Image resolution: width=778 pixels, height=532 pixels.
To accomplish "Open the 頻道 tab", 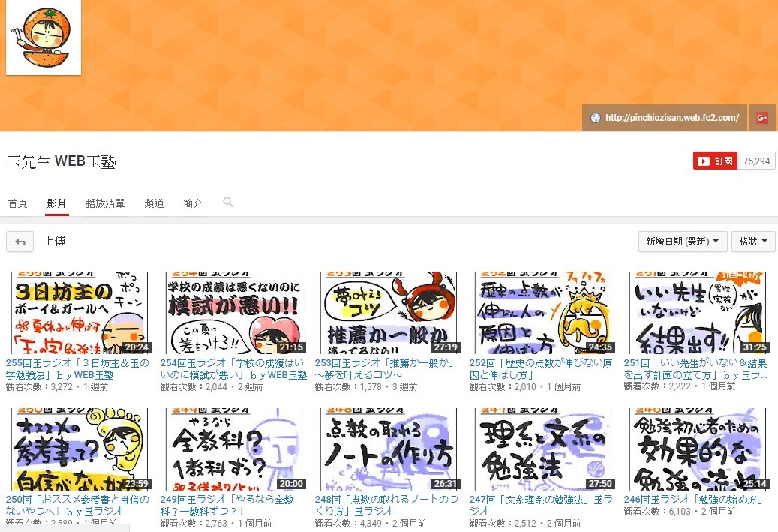I will coord(154,203).
